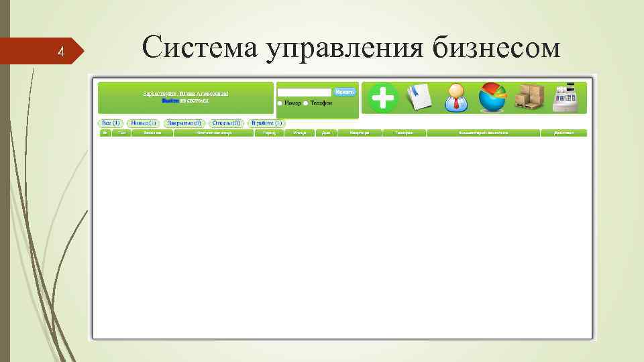Click the search text input field
This screenshot has height=362, width=644.
(x=305, y=93)
